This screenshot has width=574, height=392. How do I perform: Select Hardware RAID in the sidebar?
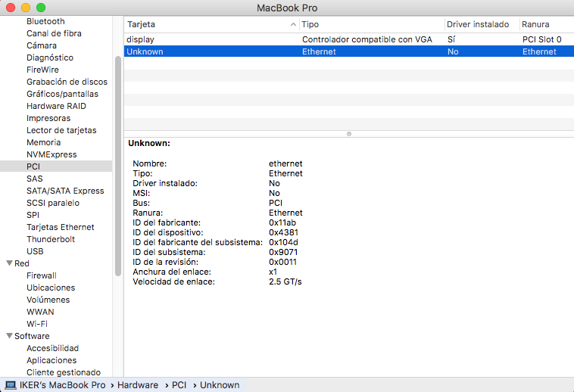click(x=56, y=106)
